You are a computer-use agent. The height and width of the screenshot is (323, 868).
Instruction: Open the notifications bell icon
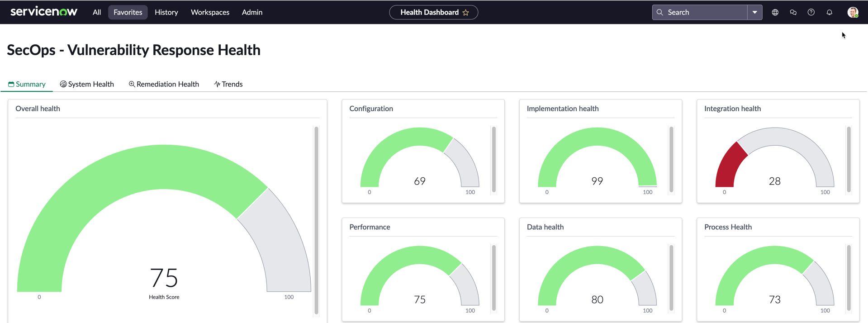click(x=830, y=12)
